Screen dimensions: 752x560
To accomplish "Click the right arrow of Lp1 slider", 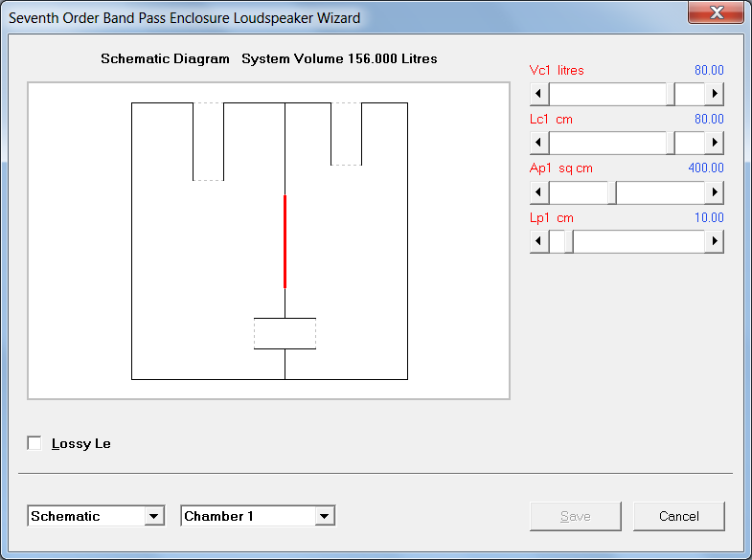I will [714, 241].
